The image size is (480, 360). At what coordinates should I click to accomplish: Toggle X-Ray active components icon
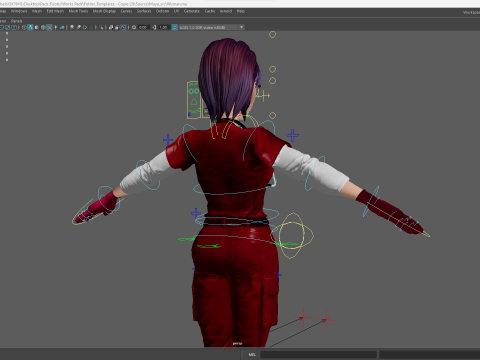(x=117, y=27)
